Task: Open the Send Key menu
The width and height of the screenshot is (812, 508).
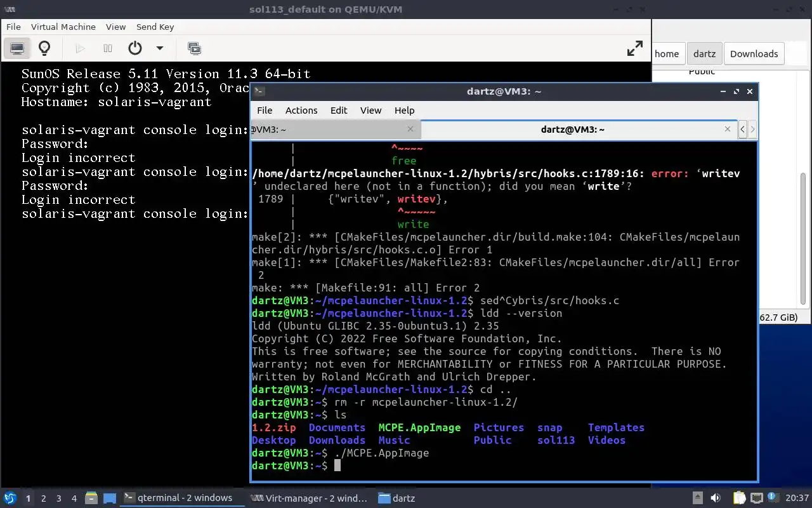Action: tap(155, 27)
